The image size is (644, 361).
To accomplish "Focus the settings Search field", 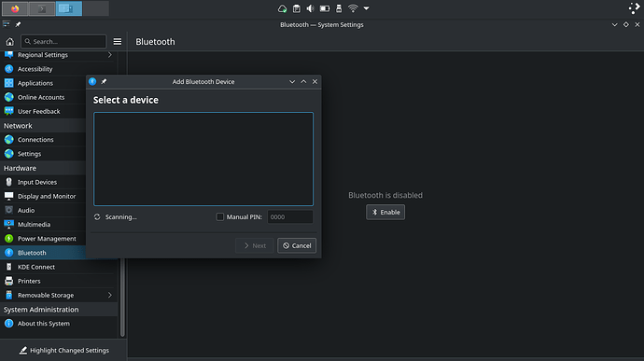I will [63, 41].
